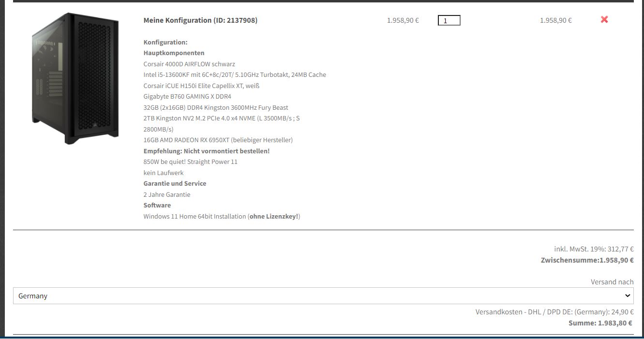Click Windows 11 Home 64bit Installation line
Viewport: 644px width, 339px height.
pos(222,216)
